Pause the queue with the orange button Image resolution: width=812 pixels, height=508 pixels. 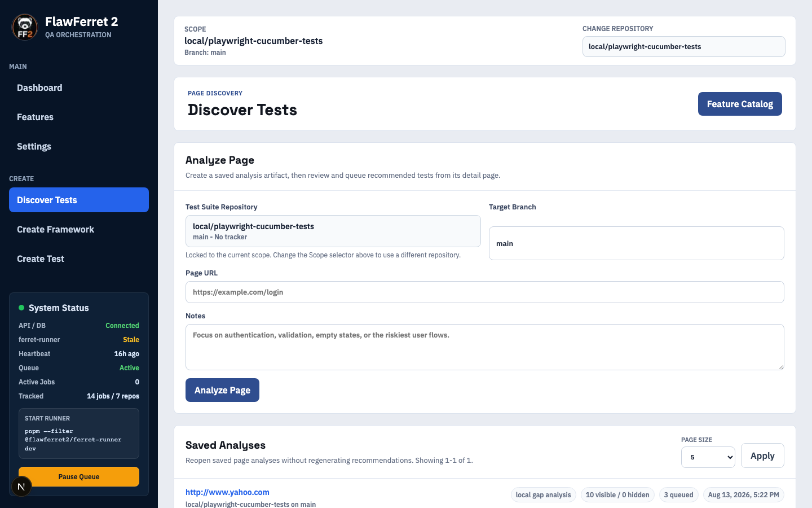(x=79, y=476)
